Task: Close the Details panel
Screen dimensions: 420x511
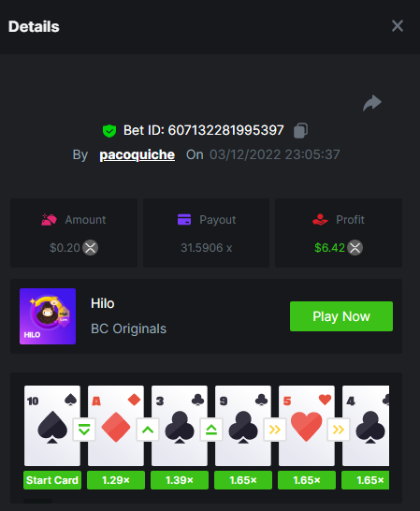Action: 398,26
